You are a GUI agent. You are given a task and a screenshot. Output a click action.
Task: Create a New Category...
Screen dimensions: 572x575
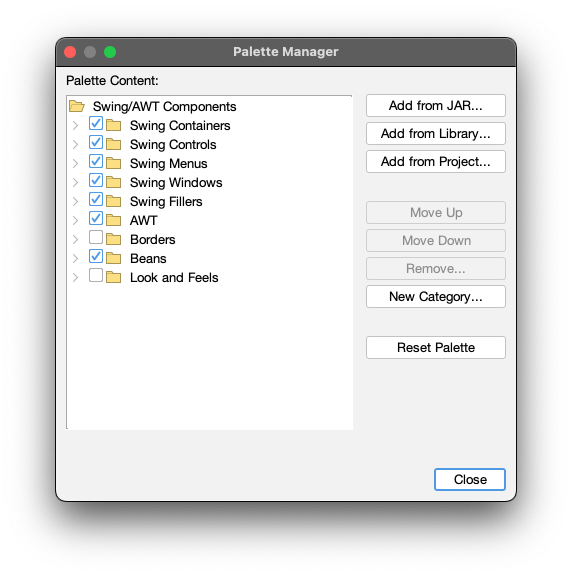pos(436,297)
